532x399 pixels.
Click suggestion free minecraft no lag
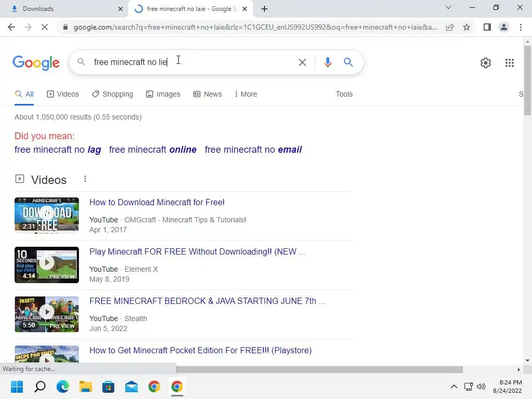[x=58, y=150]
